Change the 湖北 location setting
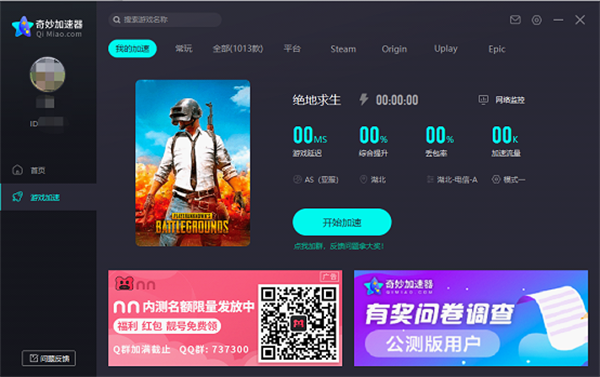600x377 pixels. 373,179
